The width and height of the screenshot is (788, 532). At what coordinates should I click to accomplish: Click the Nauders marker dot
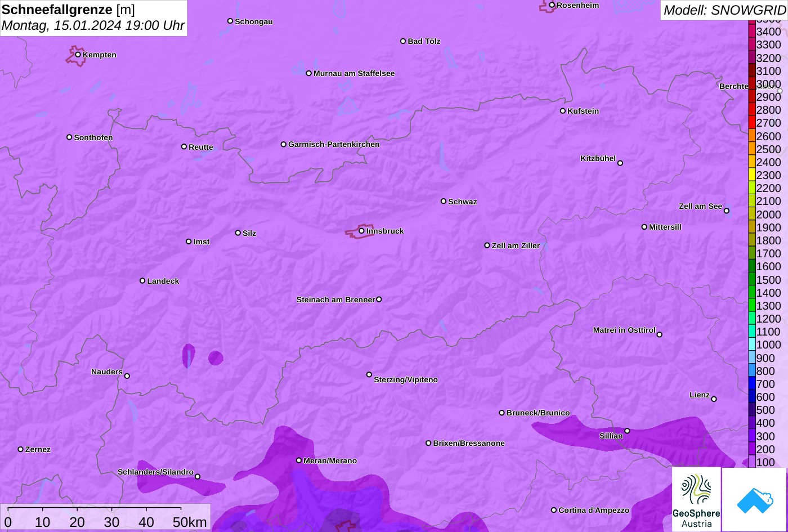[127, 376]
